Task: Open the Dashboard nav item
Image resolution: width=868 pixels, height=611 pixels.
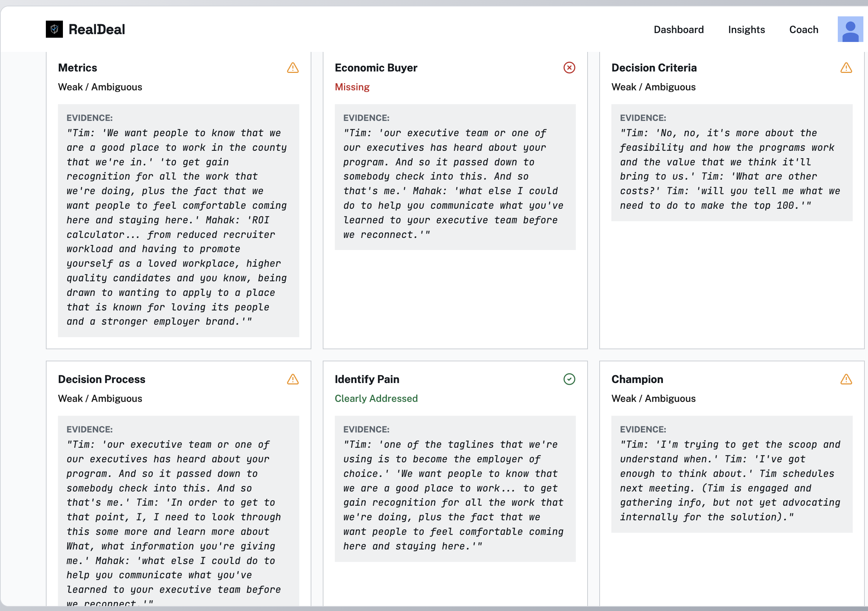Action: click(679, 30)
